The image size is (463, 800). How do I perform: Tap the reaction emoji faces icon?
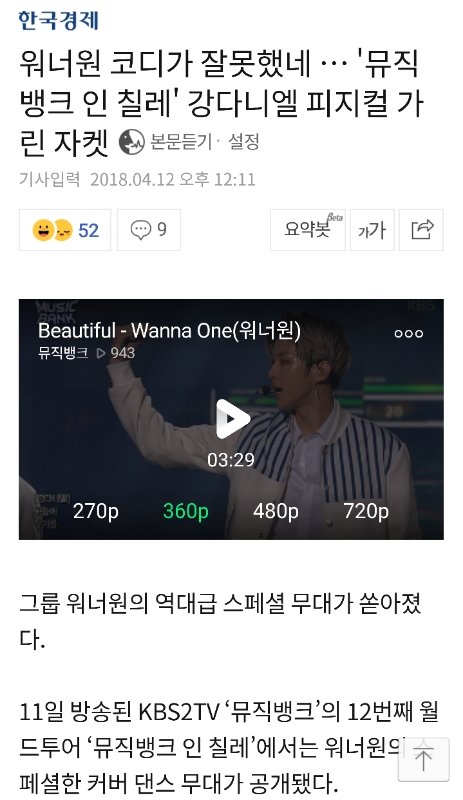(53, 230)
